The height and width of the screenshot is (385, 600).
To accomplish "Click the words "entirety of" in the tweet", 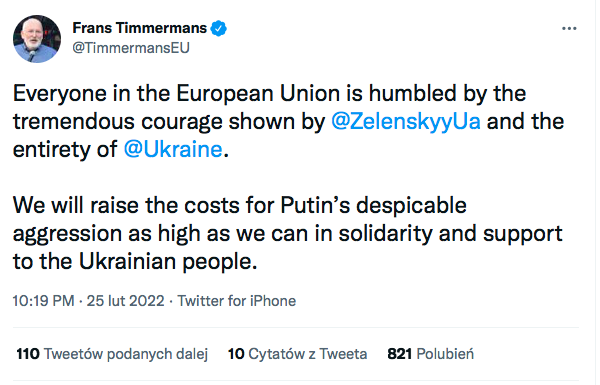I will tap(65, 149).
